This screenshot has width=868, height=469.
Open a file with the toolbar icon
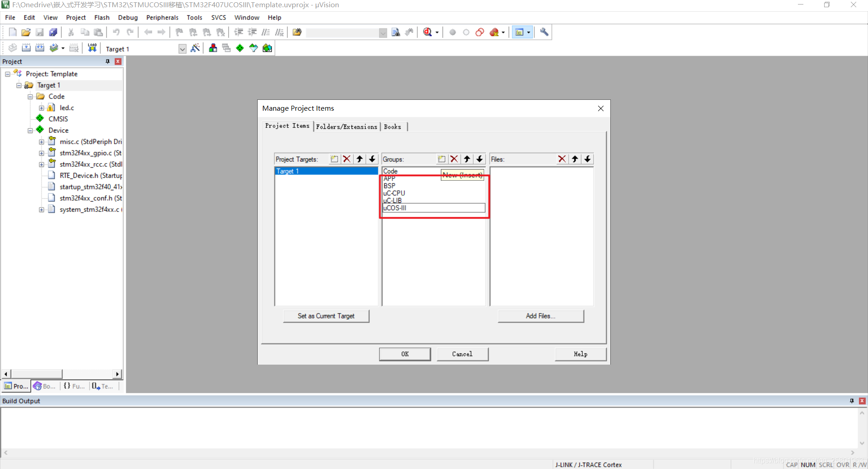tap(26, 32)
